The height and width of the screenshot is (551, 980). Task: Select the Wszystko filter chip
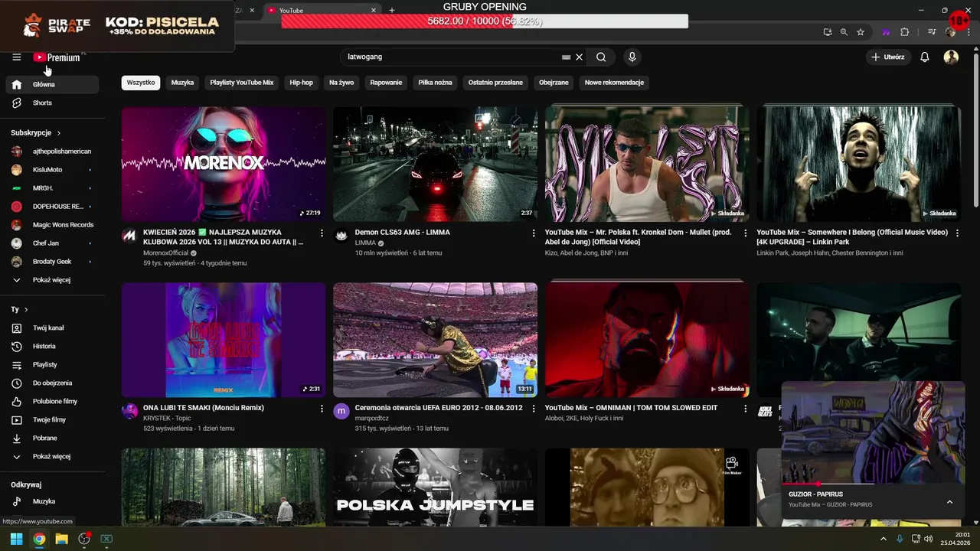(x=141, y=83)
